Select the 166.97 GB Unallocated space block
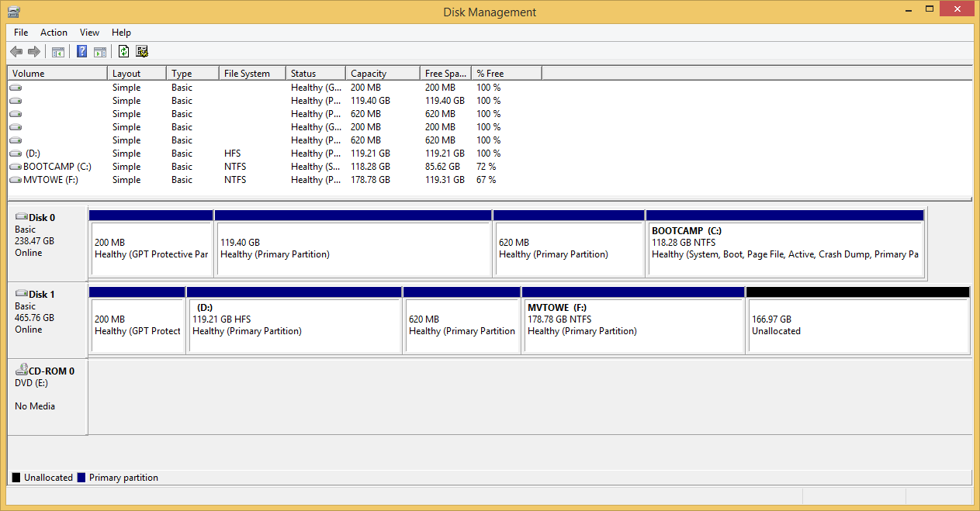 [857, 326]
